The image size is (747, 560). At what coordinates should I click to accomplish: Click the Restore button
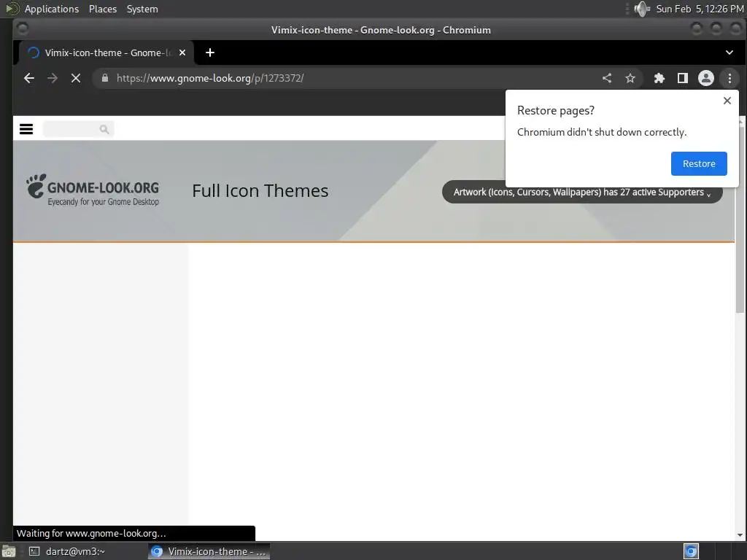(699, 163)
